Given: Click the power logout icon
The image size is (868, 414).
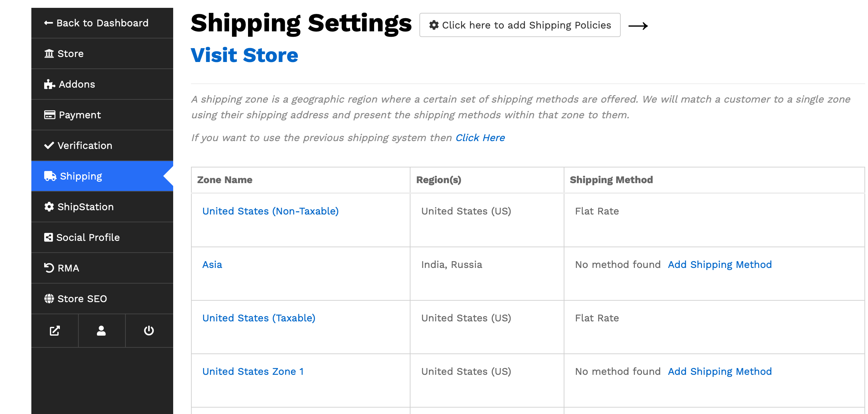Looking at the screenshot, I should (149, 331).
